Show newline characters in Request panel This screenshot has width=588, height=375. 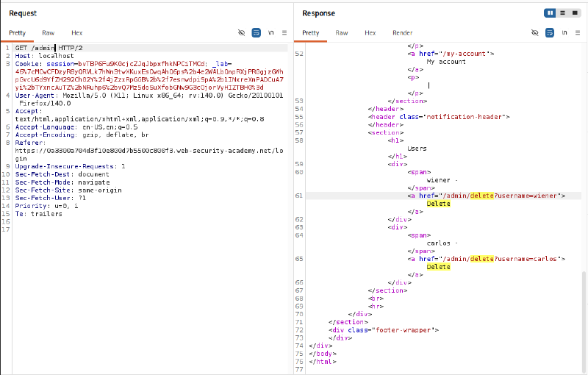coord(270,32)
